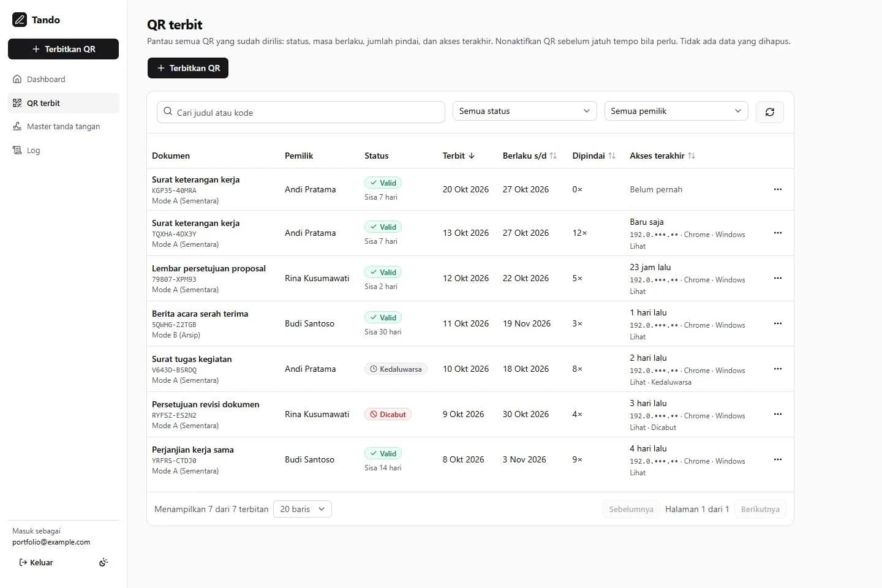Click Baru saja last access text
The height and width of the screenshot is (588, 882).
(x=647, y=222)
